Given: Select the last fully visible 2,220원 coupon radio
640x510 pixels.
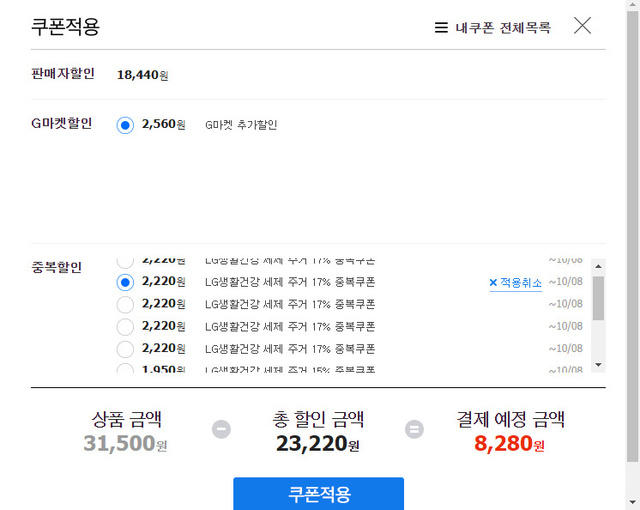Looking at the screenshot, I should pos(125,349).
